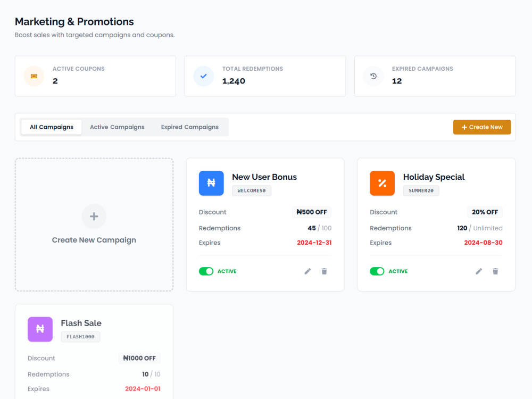Click the Expired Campaigns history icon
Viewport: 532px width, 399px height.
(x=373, y=76)
